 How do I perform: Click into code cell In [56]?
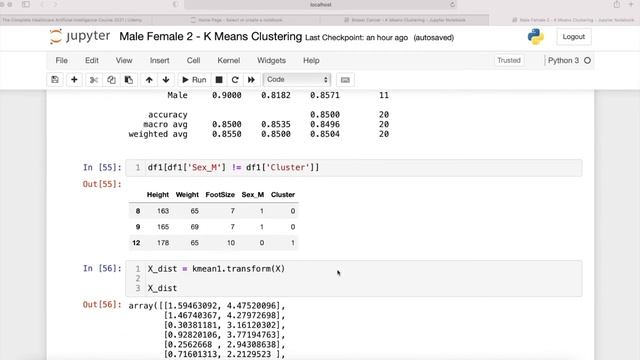(353, 278)
